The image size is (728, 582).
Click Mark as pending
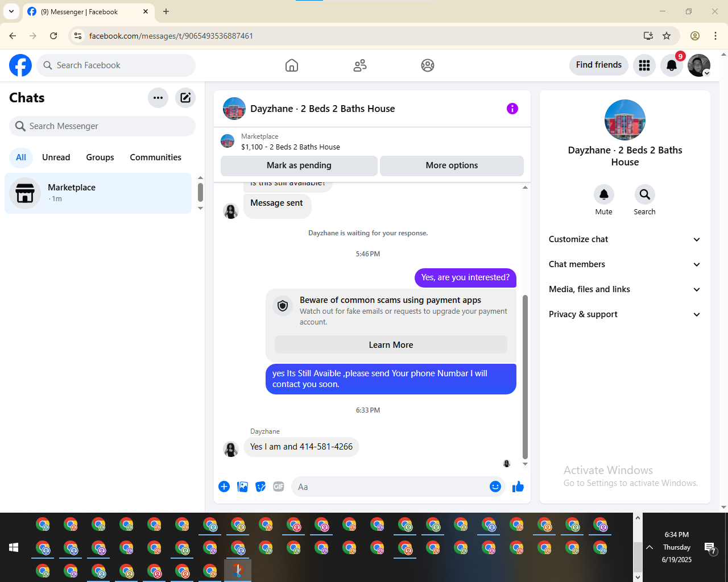click(x=299, y=165)
